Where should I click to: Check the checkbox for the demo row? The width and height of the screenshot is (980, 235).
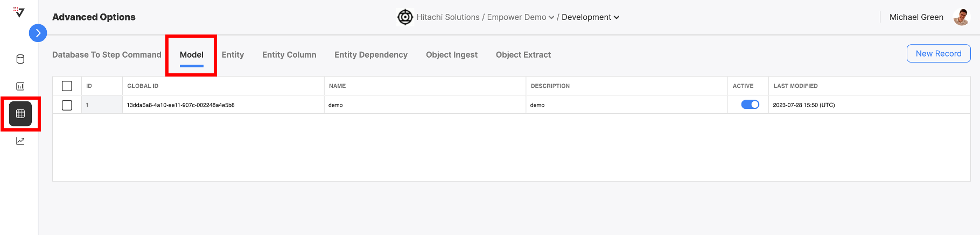(67, 105)
